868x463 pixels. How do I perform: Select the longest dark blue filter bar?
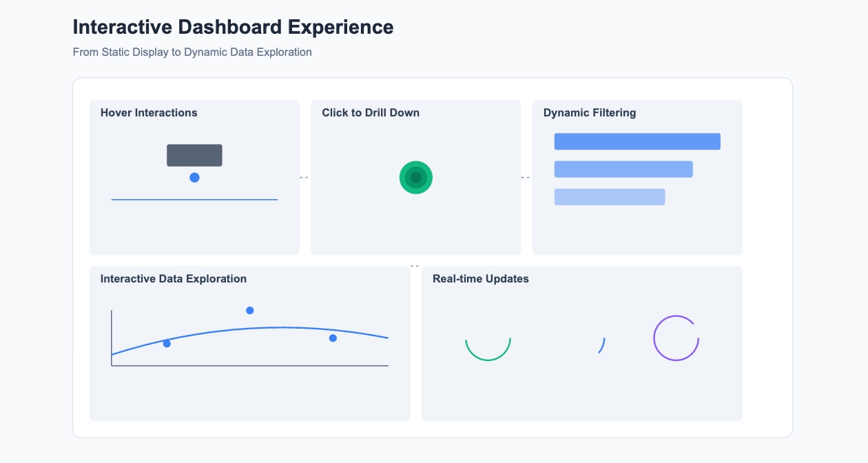(637, 141)
